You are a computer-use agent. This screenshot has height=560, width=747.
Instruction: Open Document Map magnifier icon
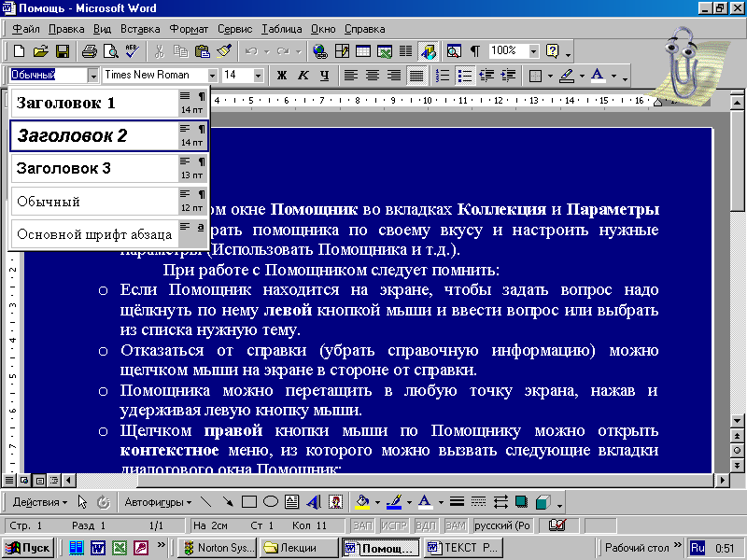pos(454,51)
